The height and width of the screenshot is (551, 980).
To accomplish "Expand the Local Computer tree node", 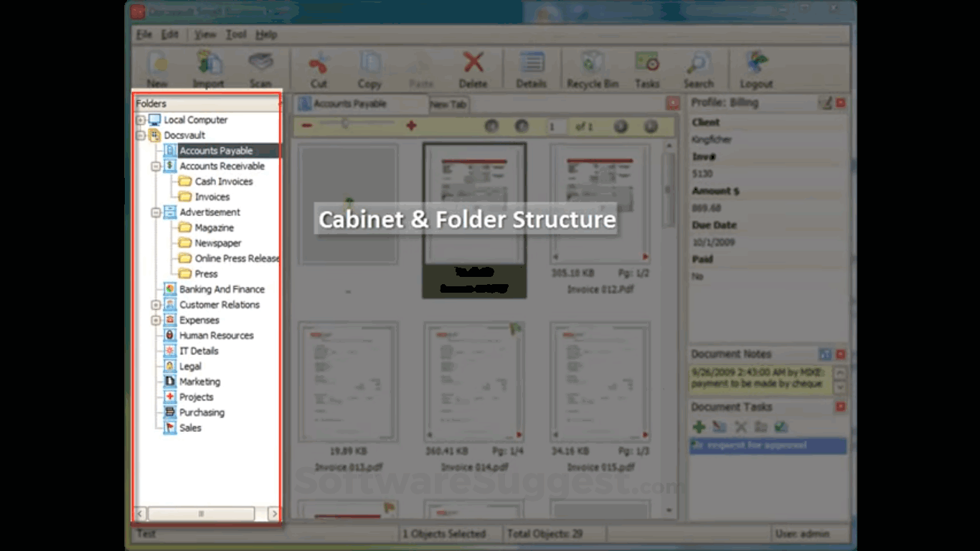I will coord(141,121).
